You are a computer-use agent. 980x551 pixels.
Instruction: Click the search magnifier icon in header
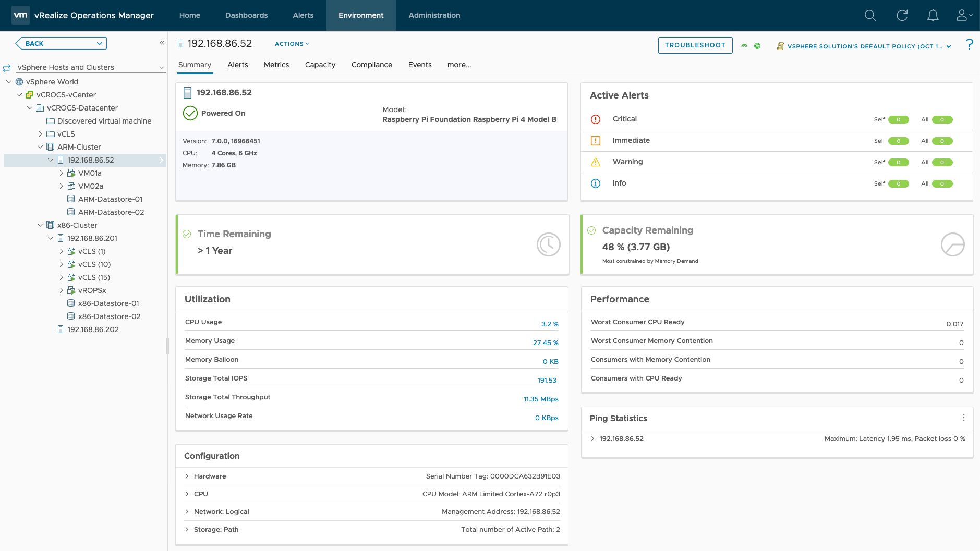pos(870,16)
